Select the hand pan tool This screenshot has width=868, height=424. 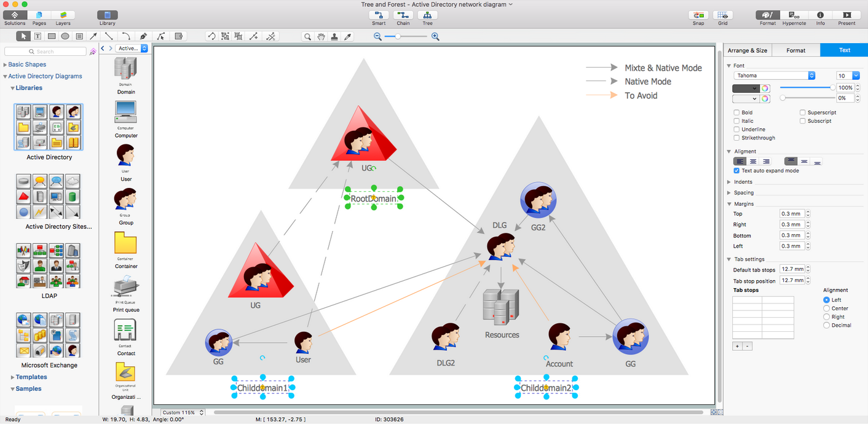321,37
